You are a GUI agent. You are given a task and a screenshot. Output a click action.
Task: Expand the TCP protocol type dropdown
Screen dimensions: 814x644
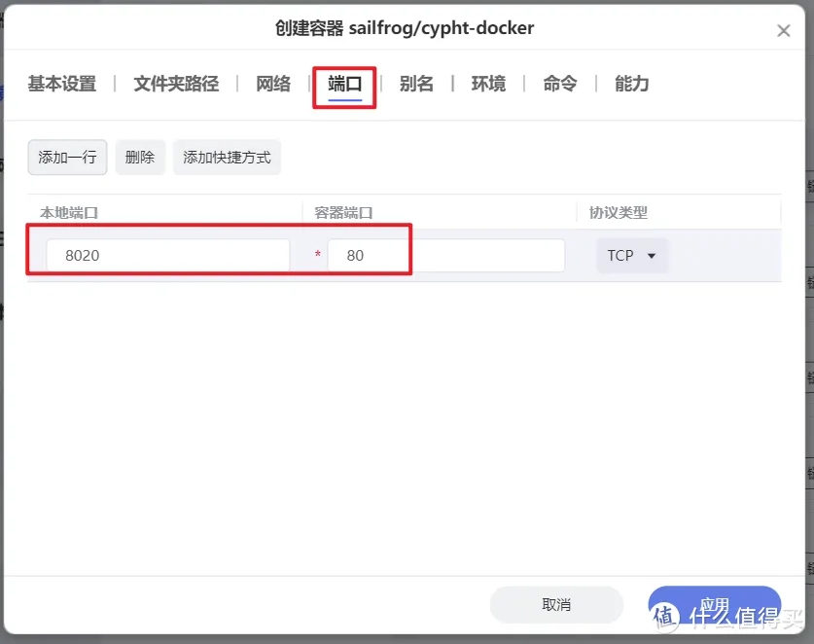632,256
